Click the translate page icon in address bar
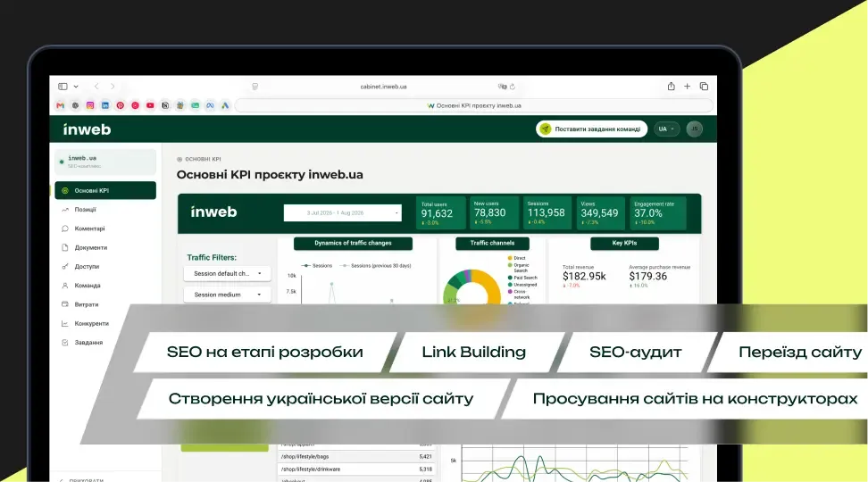Screen dimensions: 868x482 [x=502, y=87]
